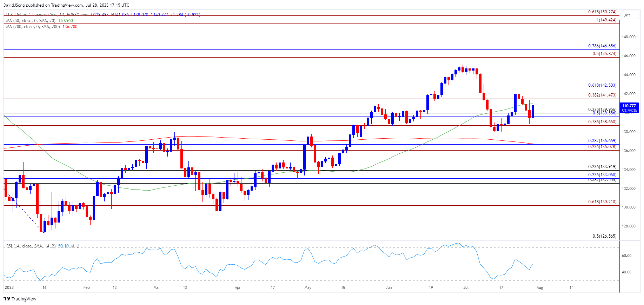
Task: Click the 0.382(141.473) Fibonacci label
Action: pos(602,95)
